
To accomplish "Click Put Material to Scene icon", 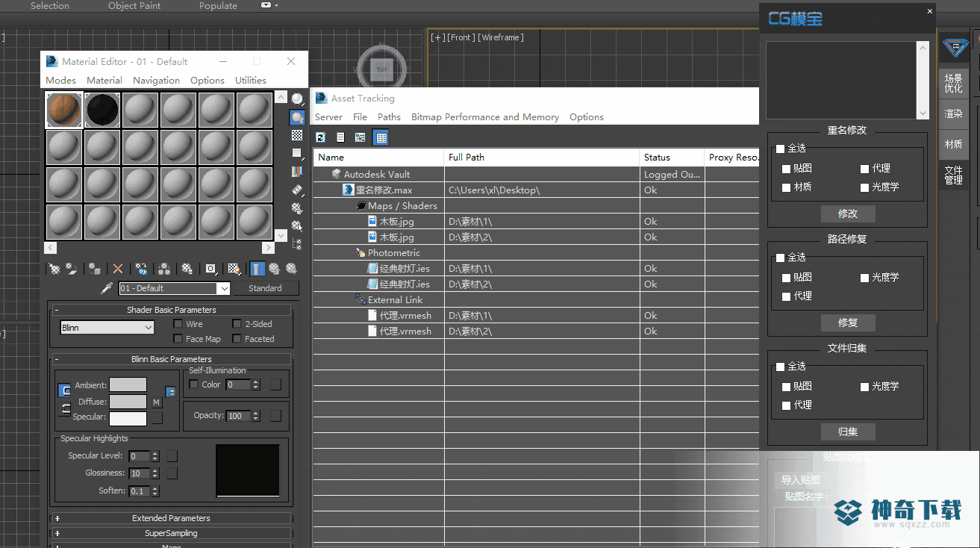I will click(72, 269).
